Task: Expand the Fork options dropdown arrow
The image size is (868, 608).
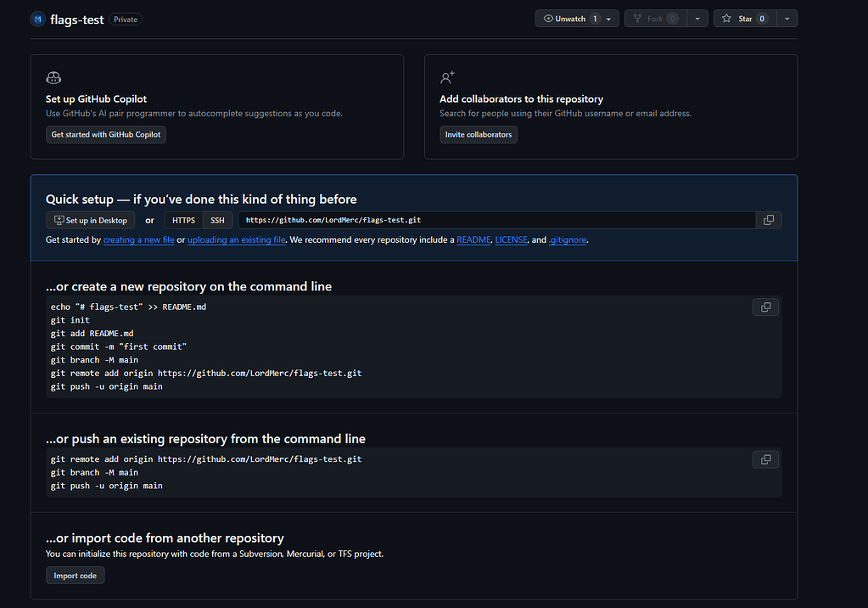Action: pyautogui.click(x=697, y=19)
